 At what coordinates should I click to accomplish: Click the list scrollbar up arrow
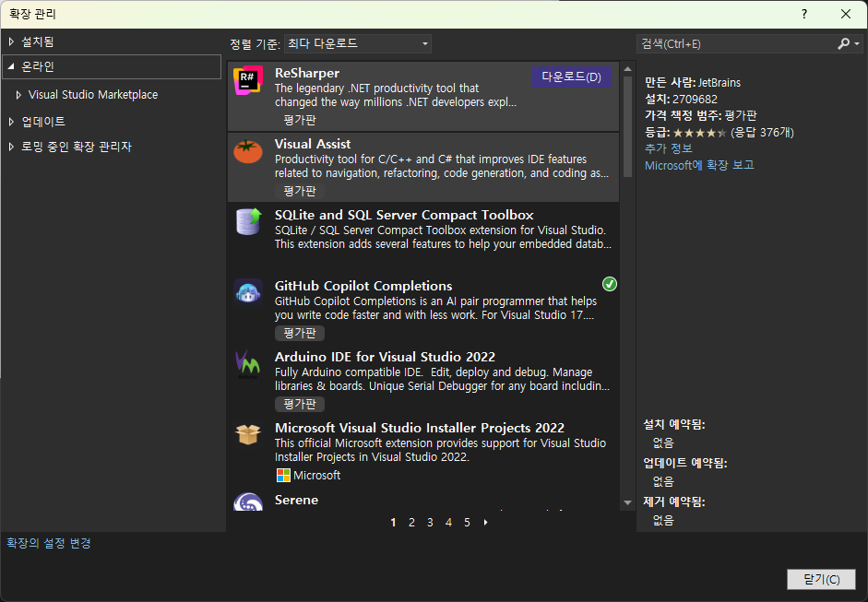[x=627, y=69]
